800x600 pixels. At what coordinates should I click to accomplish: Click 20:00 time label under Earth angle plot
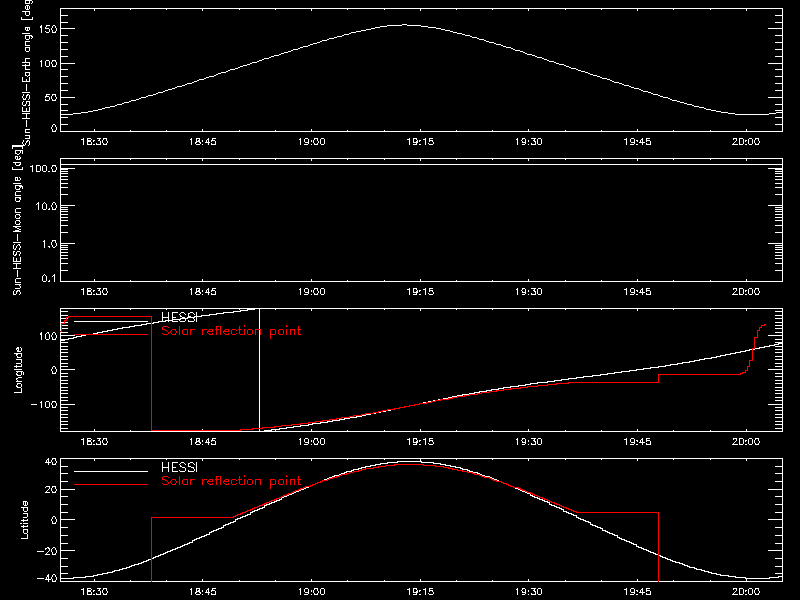[746, 141]
